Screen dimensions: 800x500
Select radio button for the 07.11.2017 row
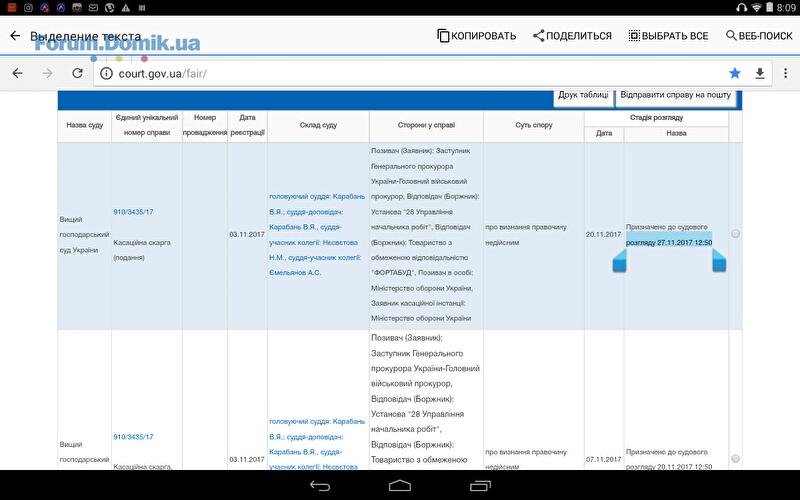point(735,459)
